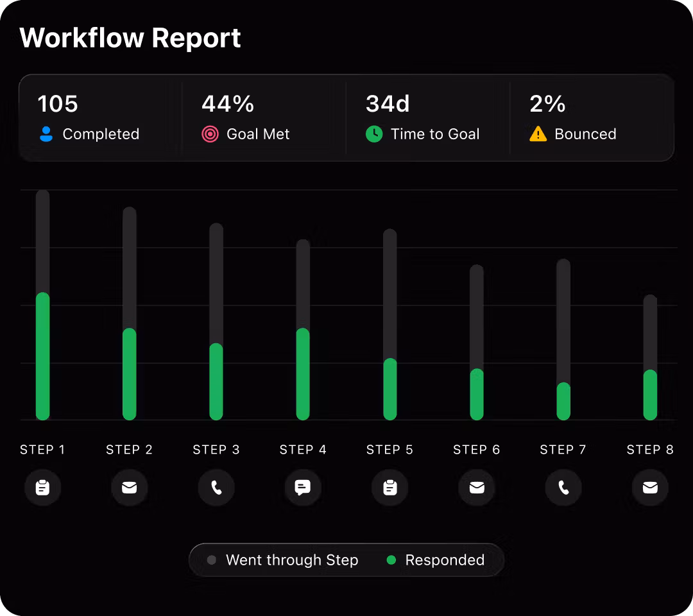Select the green Step 4 responded bar
This screenshot has width=693, height=616.
click(x=303, y=374)
